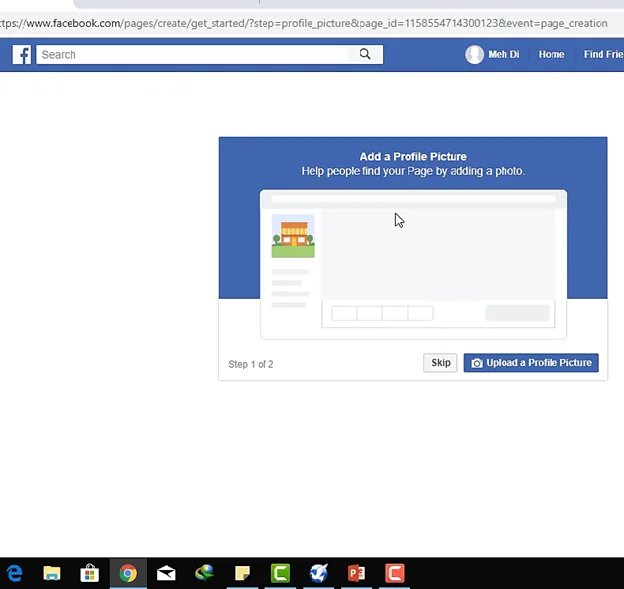Open the Mail app from the taskbar
The height and width of the screenshot is (589, 624).
tap(166, 573)
